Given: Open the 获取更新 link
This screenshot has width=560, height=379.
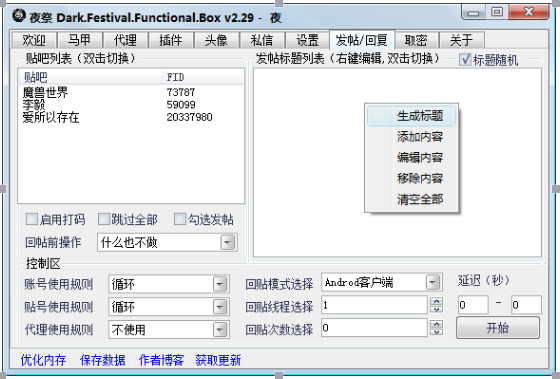Looking at the screenshot, I should coord(218,360).
